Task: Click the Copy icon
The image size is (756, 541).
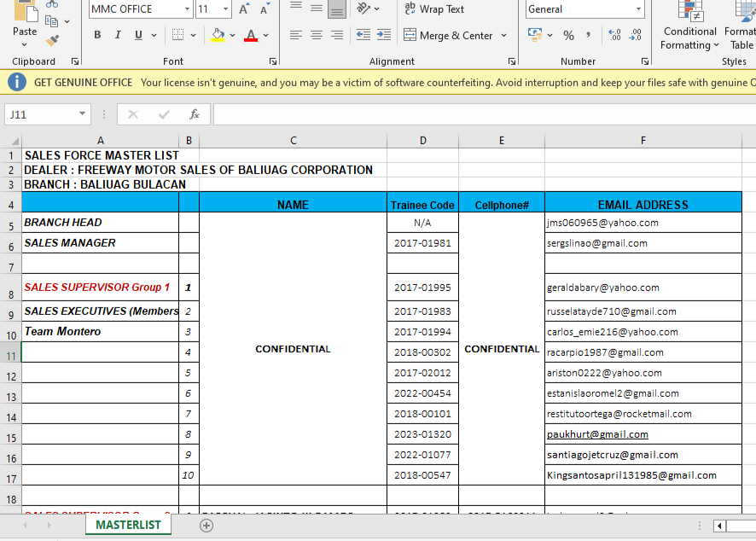Action: [x=51, y=20]
